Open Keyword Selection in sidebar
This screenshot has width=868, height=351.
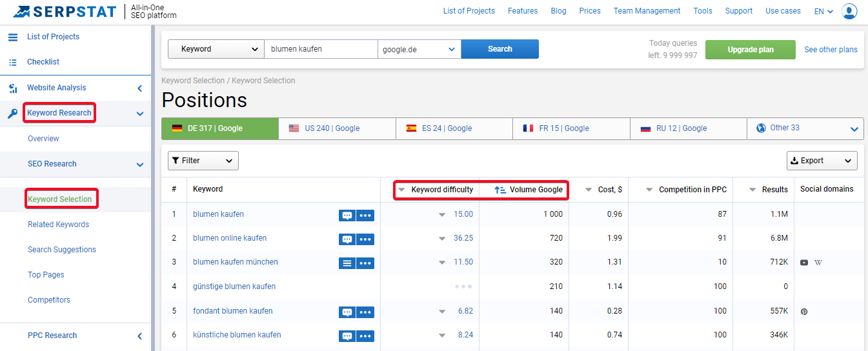pos(60,199)
